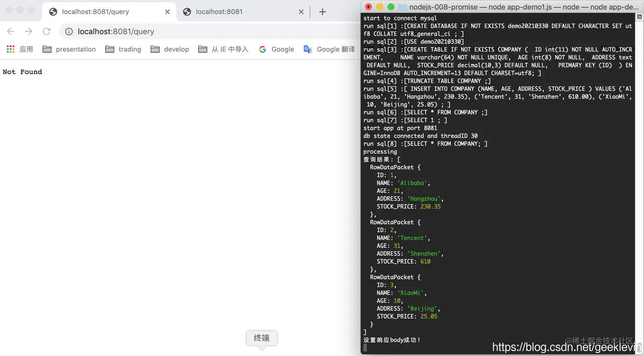The height and width of the screenshot is (356, 644).
Task: Click the '查询结果: [' line in terminal
Action: tap(382, 159)
